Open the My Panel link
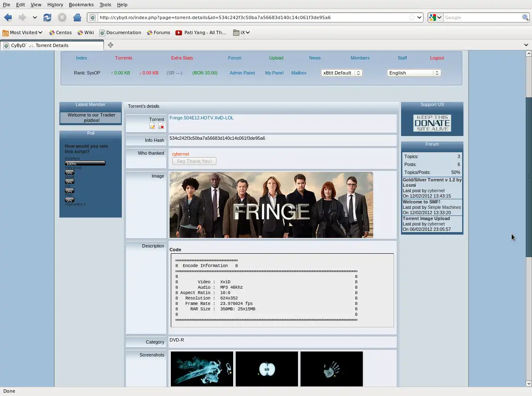 point(274,73)
